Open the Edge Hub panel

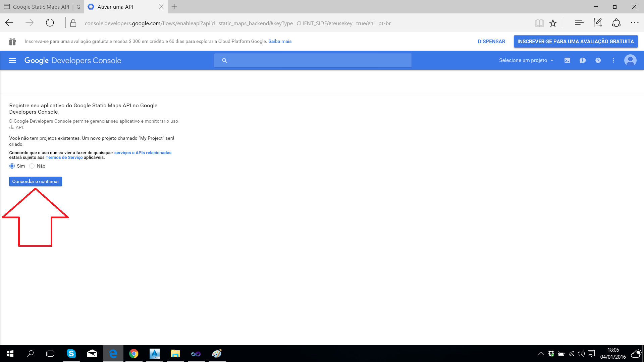pyautogui.click(x=579, y=23)
